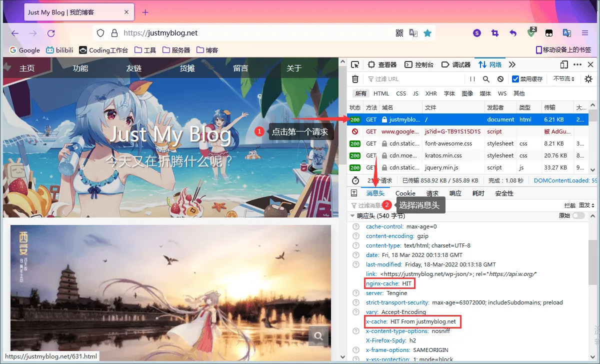Click the performance analysis stopwatch icon

(x=355, y=180)
